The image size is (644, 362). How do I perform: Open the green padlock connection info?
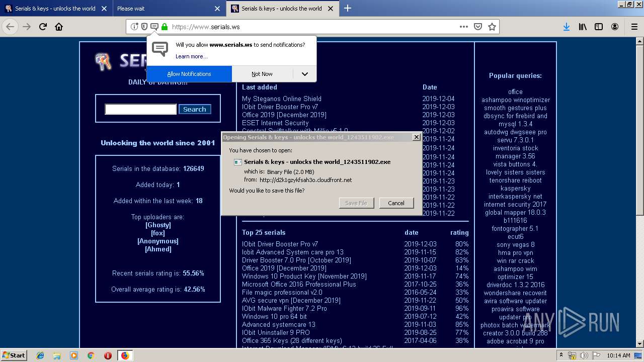(165, 27)
